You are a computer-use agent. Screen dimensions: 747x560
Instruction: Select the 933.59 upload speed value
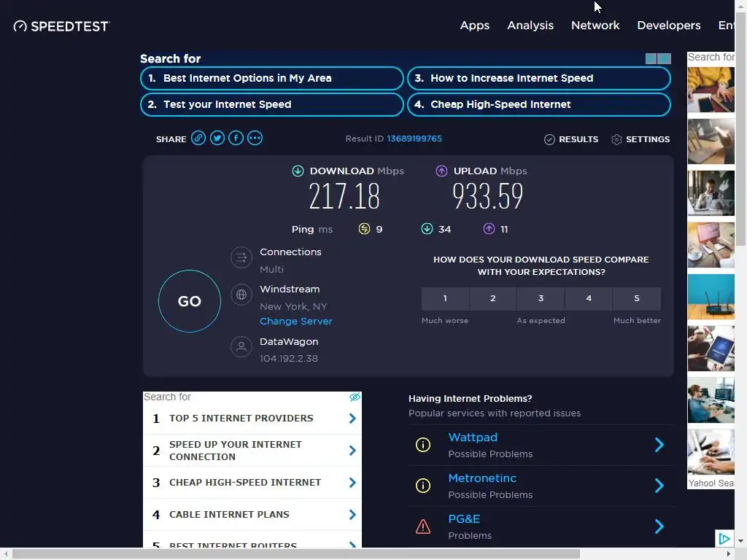pyautogui.click(x=488, y=195)
